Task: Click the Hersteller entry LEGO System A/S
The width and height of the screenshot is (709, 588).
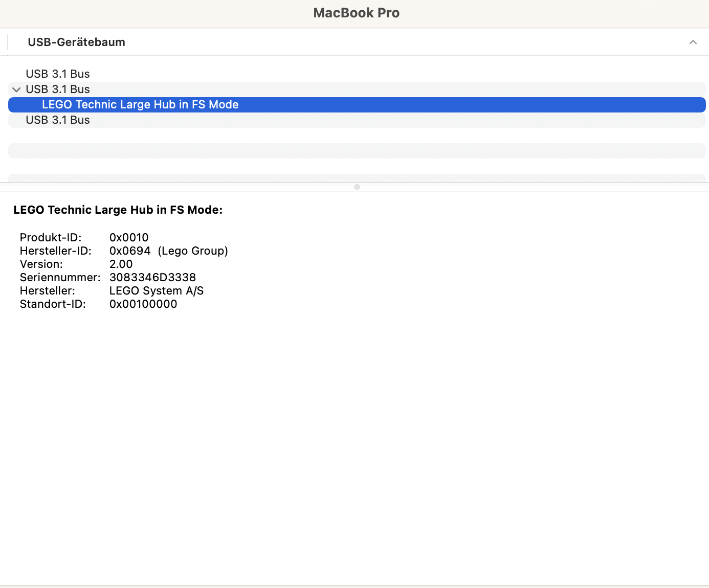Action: (x=156, y=290)
